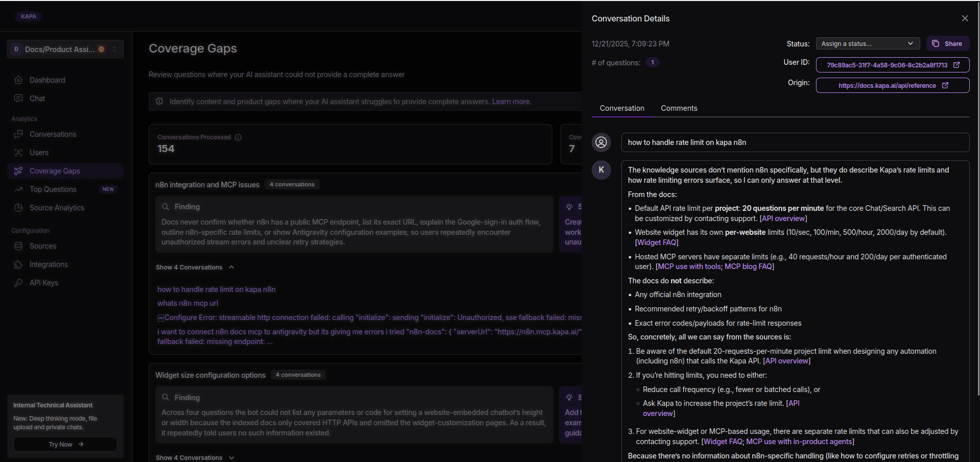
Task: Click the K assistant avatar
Action: coord(601,169)
